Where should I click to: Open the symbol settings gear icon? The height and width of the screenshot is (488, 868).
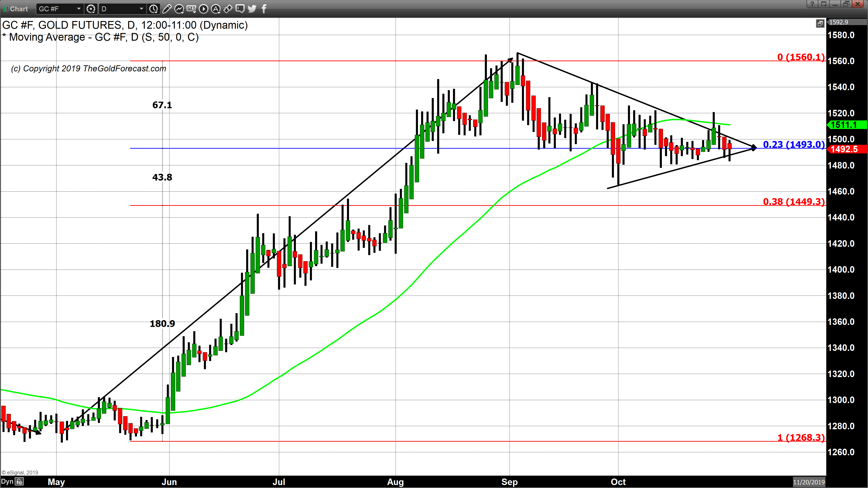pos(91,9)
